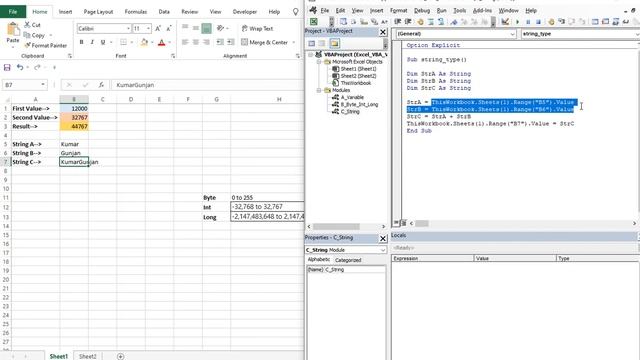
Task: Collapse the Modules folder in project tree
Action: [319, 90]
